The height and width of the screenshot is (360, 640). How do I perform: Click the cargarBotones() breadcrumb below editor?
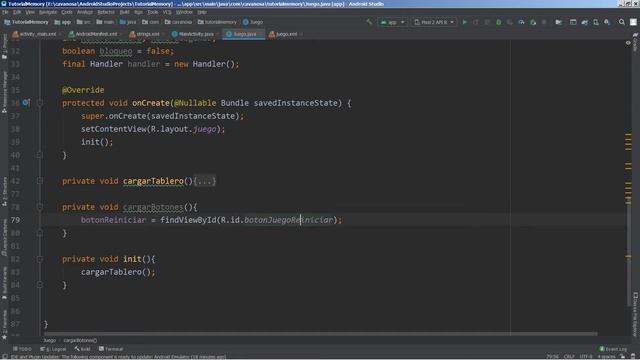[x=80, y=340]
